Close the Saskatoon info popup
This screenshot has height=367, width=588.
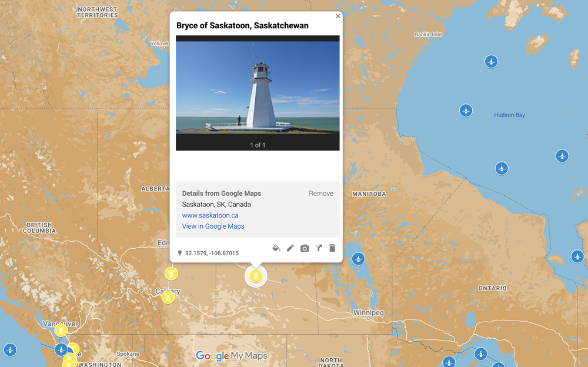point(338,16)
